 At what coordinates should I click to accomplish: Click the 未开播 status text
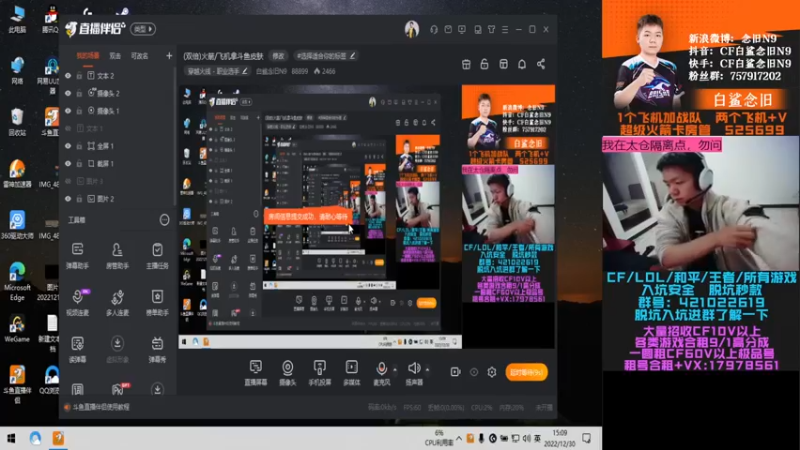(544, 407)
